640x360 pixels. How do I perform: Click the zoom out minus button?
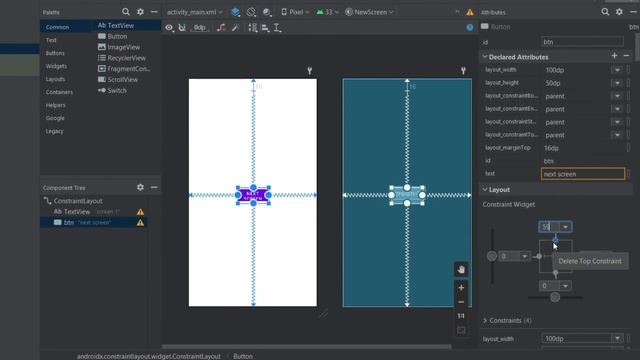(x=461, y=302)
